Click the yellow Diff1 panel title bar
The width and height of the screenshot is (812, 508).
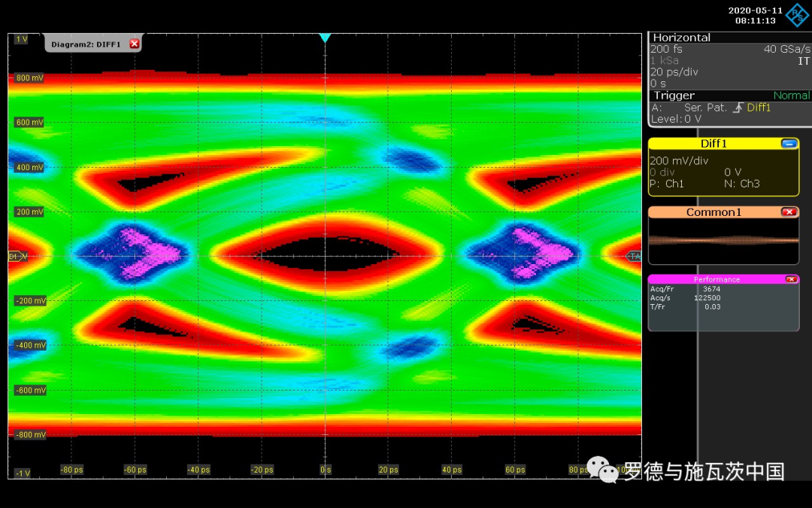[x=713, y=144]
